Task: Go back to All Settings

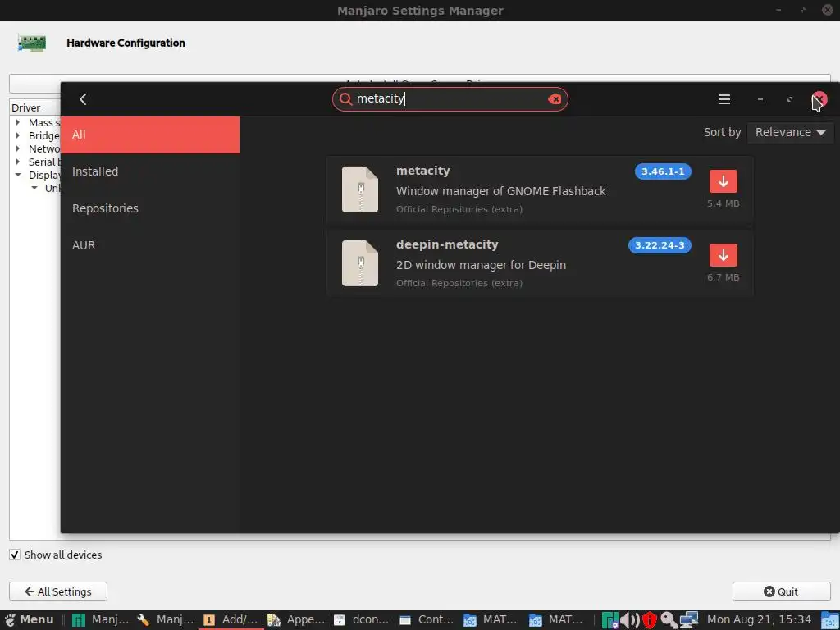Action: (58, 591)
